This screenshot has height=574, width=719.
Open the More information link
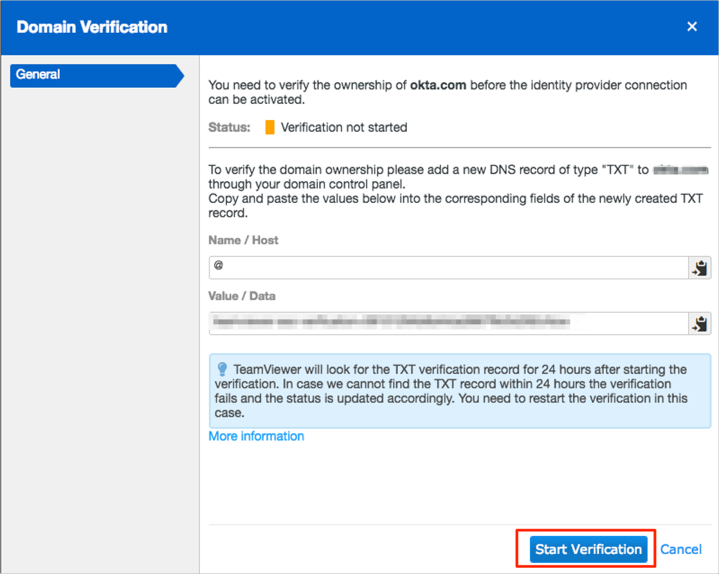256,436
